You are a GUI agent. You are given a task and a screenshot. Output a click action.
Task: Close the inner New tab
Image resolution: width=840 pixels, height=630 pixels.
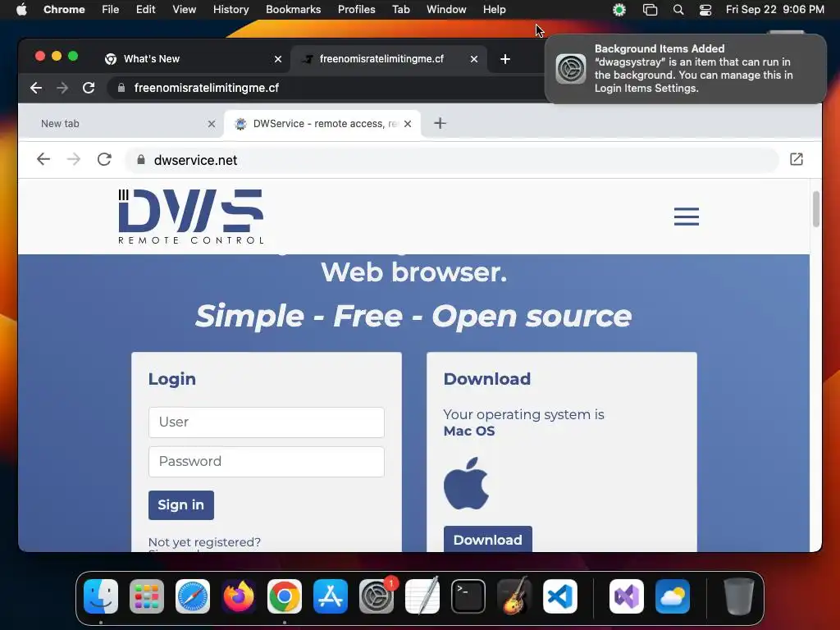[x=212, y=124]
